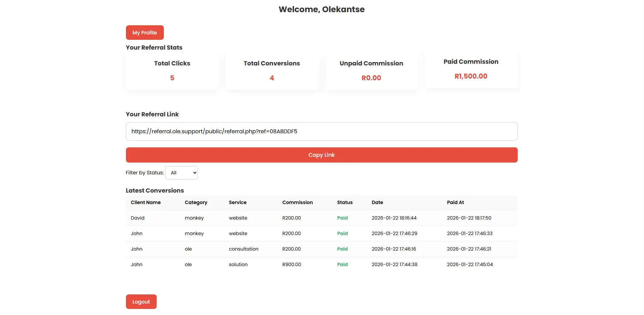Select David's conversion row name
This screenshot has height=315, width=644.
pyautogui.click(x=137, y=218)
